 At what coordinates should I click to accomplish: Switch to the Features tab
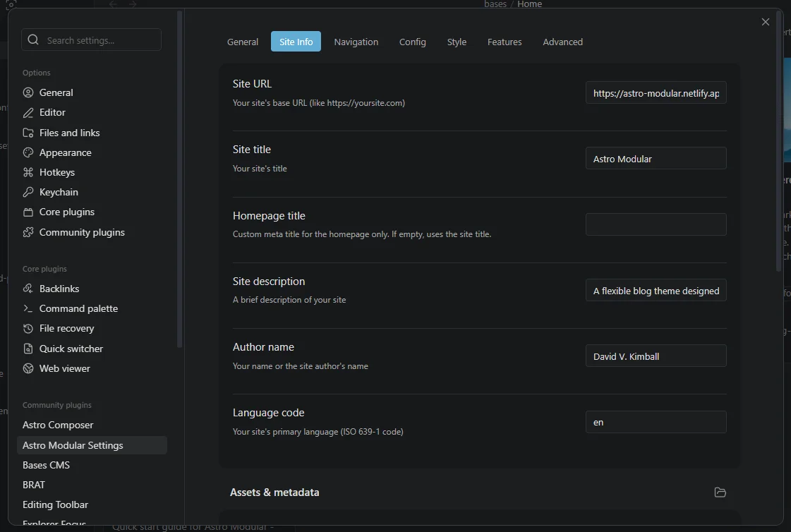[505, 42]
